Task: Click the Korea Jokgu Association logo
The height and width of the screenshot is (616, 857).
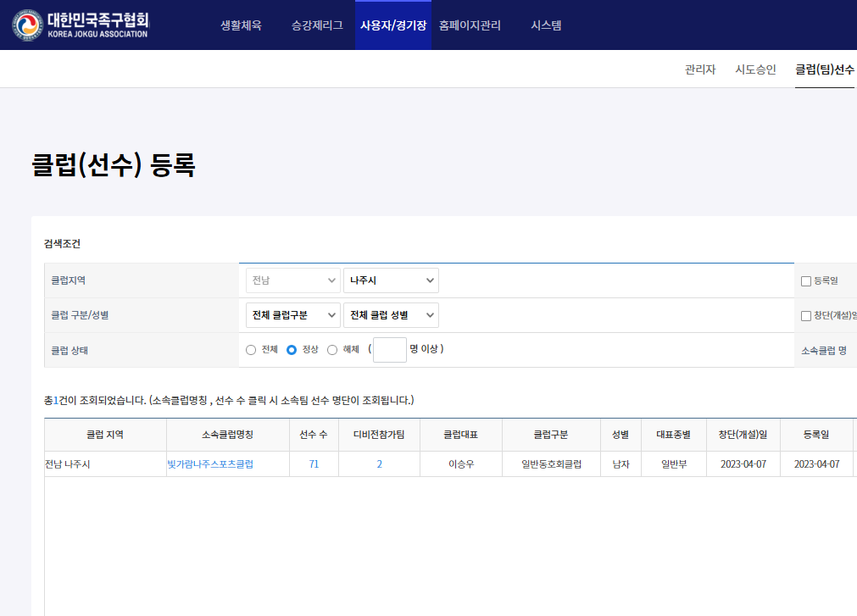Action: pos(81,25)
